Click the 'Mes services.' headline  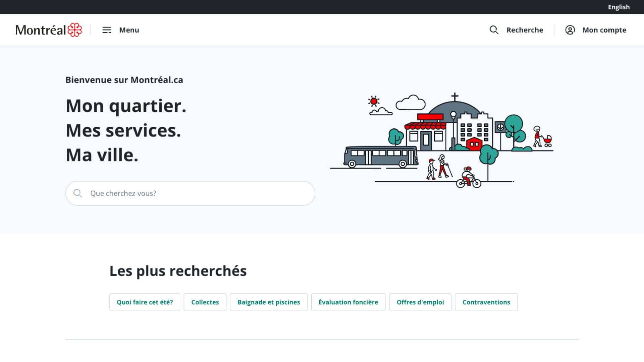click(123, 130)
